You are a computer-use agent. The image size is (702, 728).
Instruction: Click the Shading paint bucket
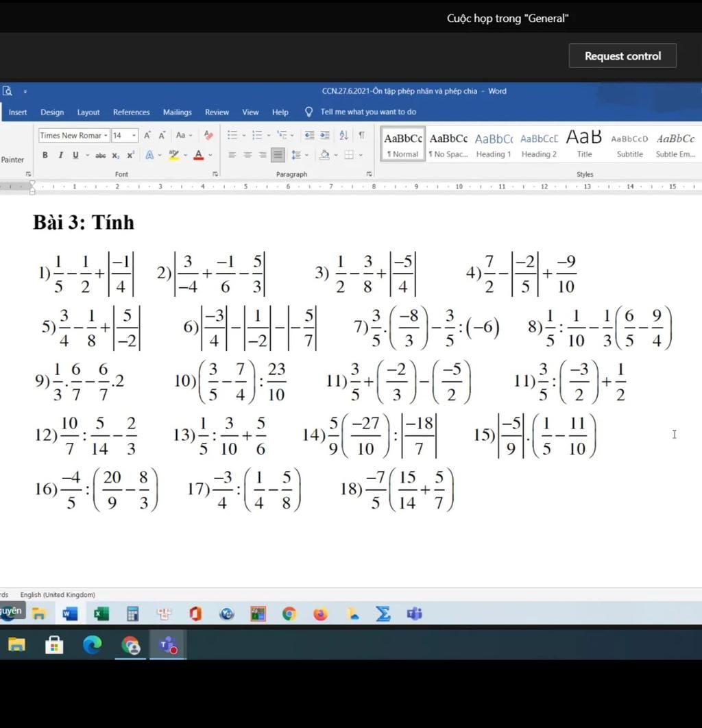324,155
